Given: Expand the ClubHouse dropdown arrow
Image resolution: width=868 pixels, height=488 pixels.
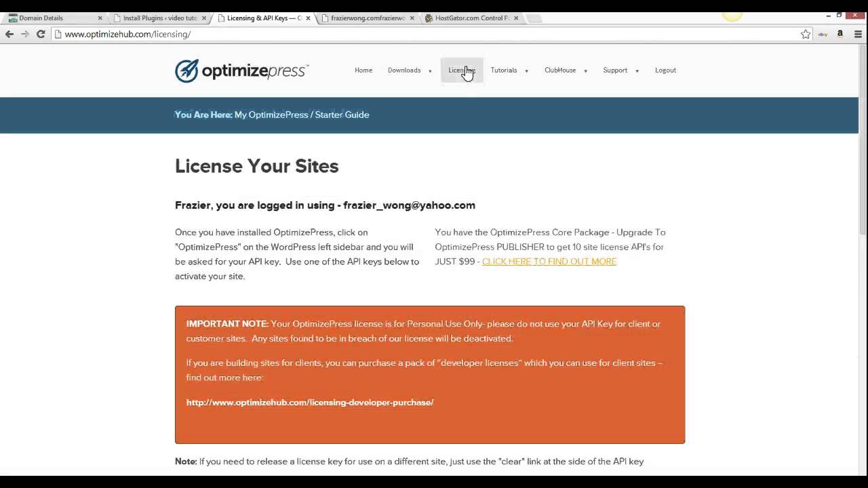Looking at the screenshot, I should pos(585,71).
